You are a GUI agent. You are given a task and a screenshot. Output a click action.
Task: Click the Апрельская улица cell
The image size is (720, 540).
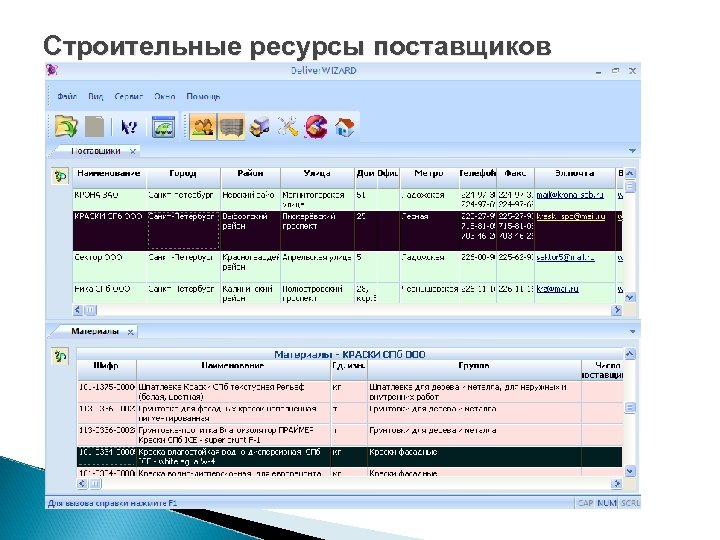coord(317,266)
